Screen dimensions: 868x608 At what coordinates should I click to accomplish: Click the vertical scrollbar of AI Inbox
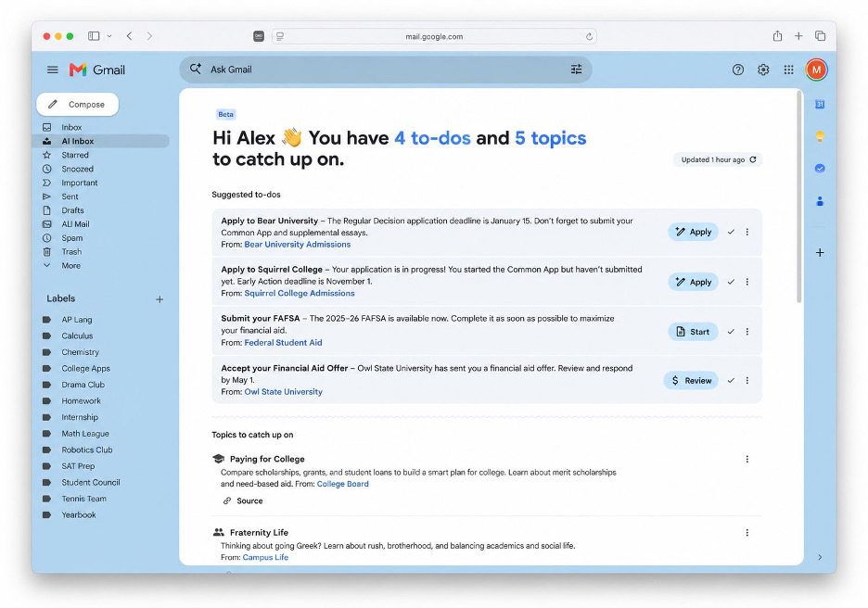(x=798, y=196)
